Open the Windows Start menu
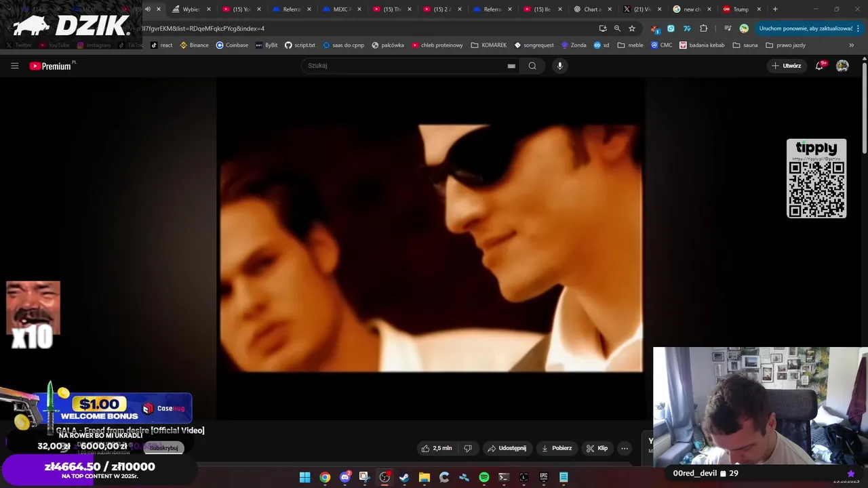 click(305, 477)
